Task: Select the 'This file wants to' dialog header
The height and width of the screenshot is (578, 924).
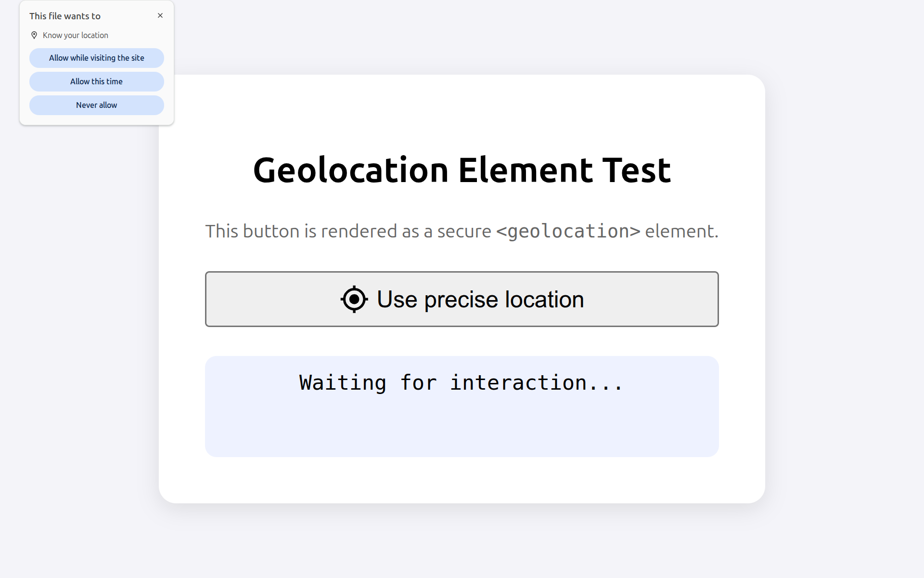Action: pos(65,15)
